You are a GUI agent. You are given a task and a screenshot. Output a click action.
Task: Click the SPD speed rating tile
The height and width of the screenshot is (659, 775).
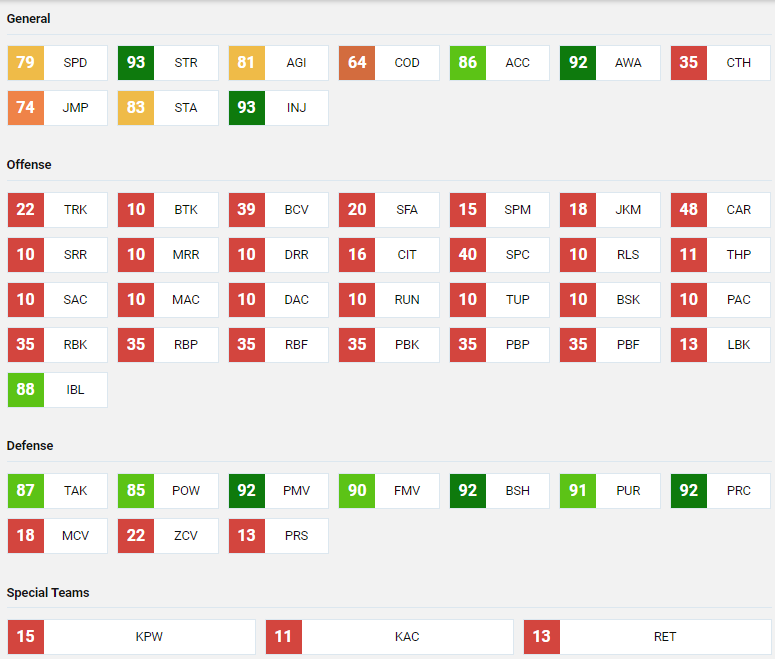click(57, 63)
